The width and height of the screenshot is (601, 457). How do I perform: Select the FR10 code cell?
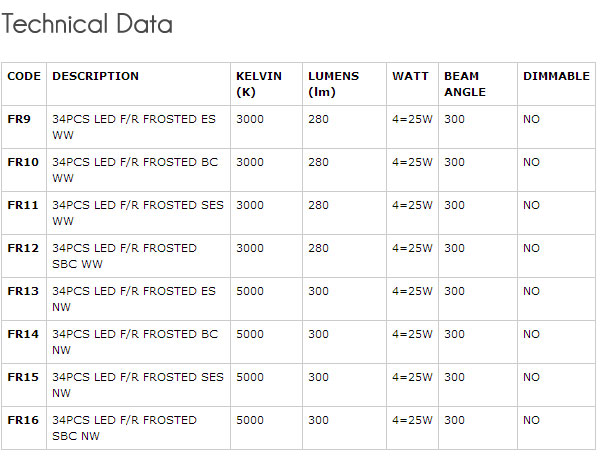click(x=23, y=162)
